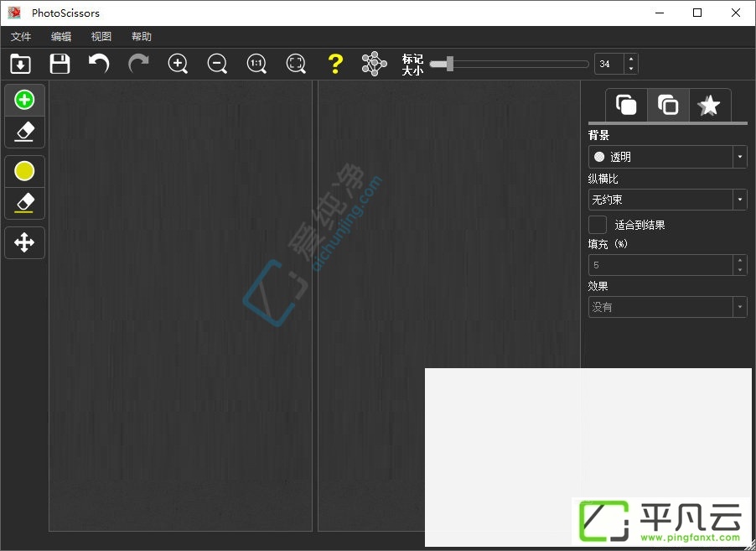Switch to the foreground tab
The image size is (756, 551).
(626, 105)
